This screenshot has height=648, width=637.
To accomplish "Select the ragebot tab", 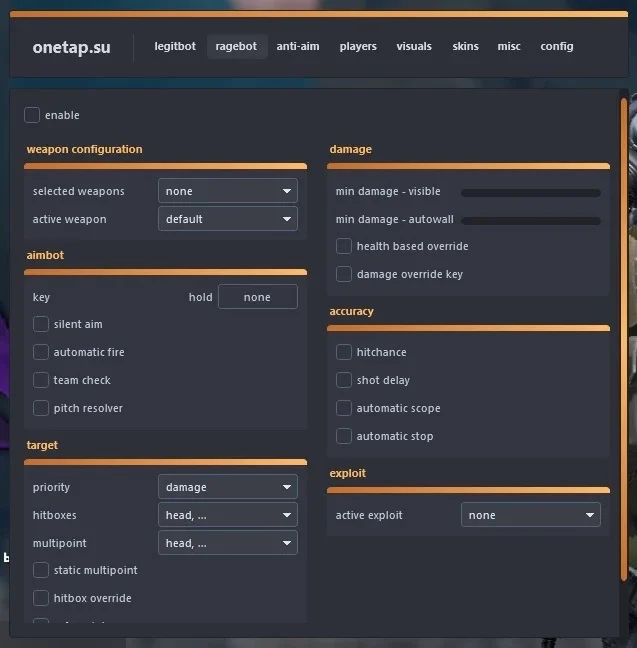I will coord(236,46).
